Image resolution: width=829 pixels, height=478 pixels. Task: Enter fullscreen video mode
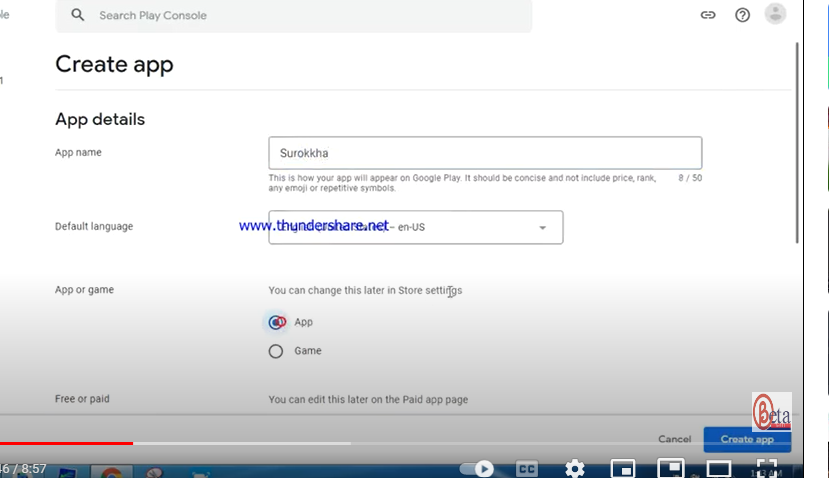pyautogui.click(x=766, y=468)
